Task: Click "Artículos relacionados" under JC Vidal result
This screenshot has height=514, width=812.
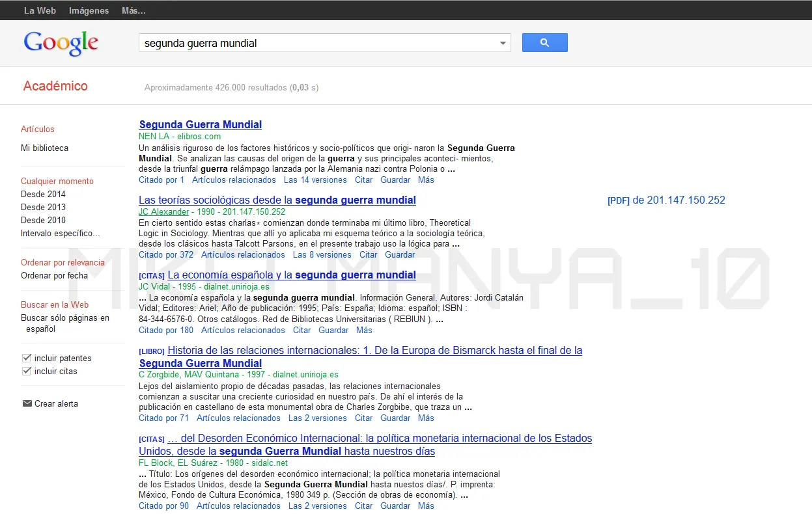Action: tap(243, 330)
